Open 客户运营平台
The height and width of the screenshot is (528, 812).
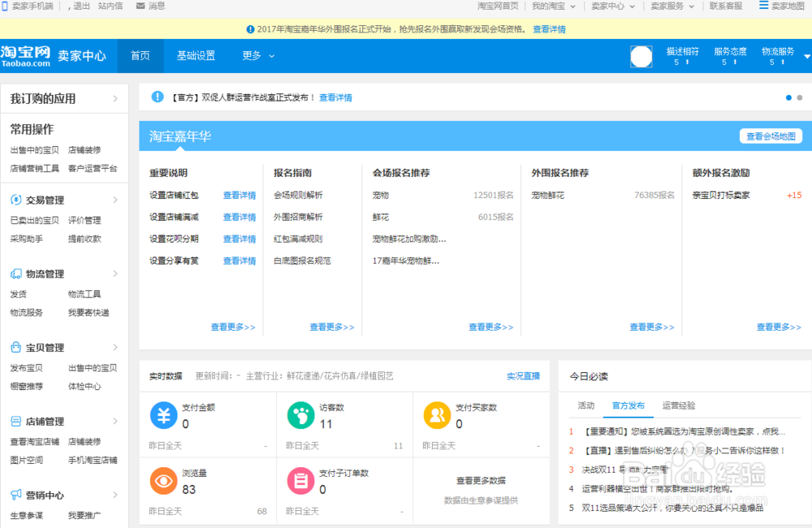93,168
